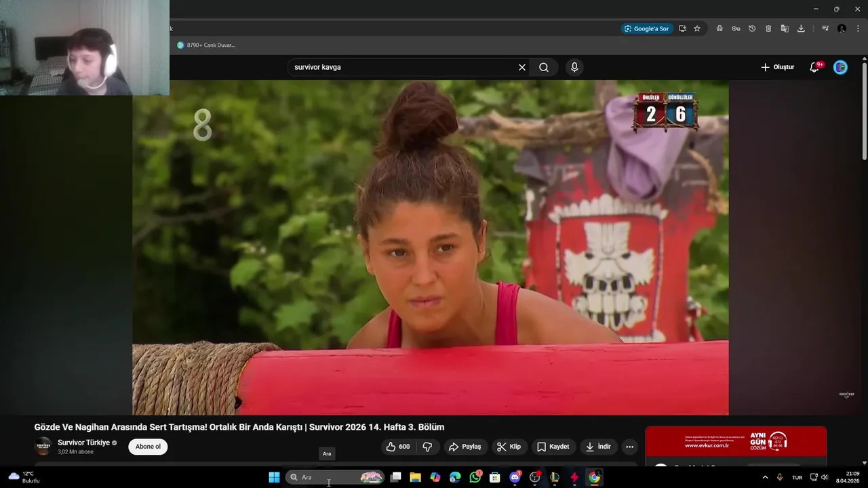
Task: Open WhatsApp from the taskbar
Action: [x=475, y=477]
